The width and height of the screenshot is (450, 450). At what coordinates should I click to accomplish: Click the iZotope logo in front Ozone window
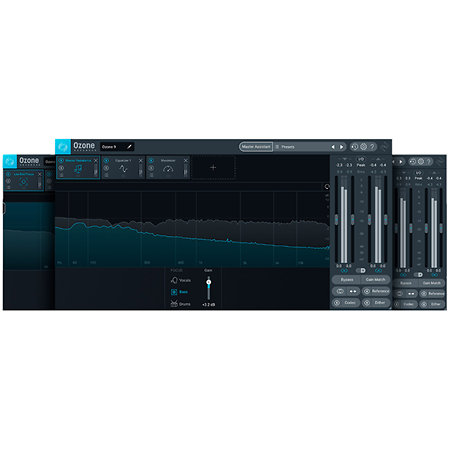[x=63, y=147]
